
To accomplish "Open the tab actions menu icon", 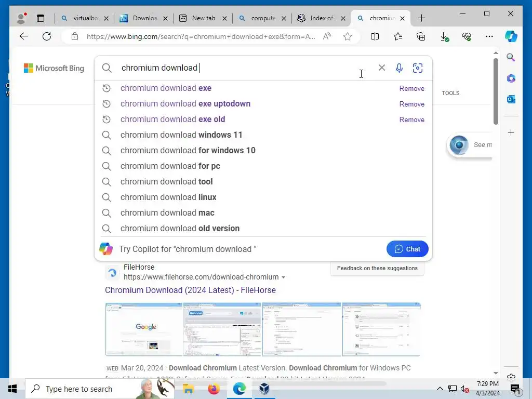I will 41,18.
